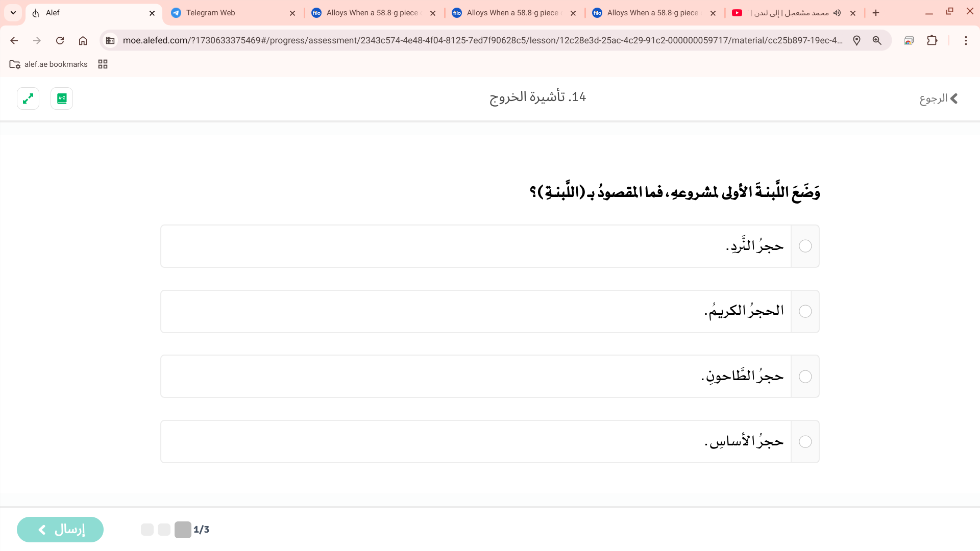
Task: Open the apps grid icon in bookmarks bar
Action: click(x=103, y=64)
